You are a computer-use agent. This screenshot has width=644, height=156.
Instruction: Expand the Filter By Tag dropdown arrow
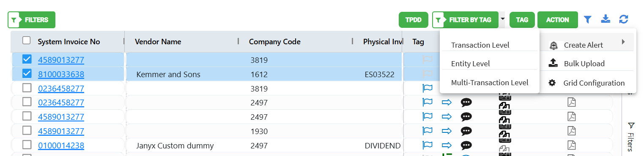point(502,19)
